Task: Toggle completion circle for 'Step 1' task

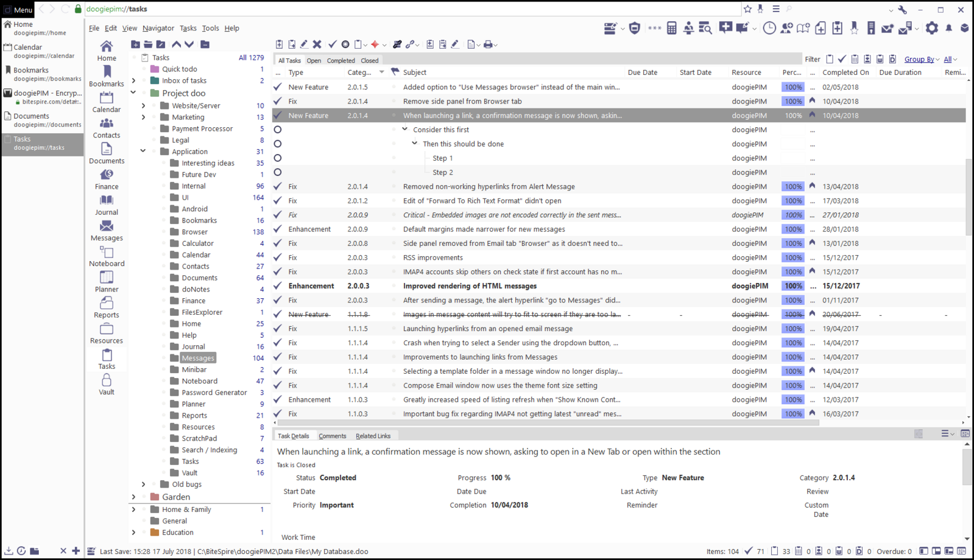Action: (278, 158)
